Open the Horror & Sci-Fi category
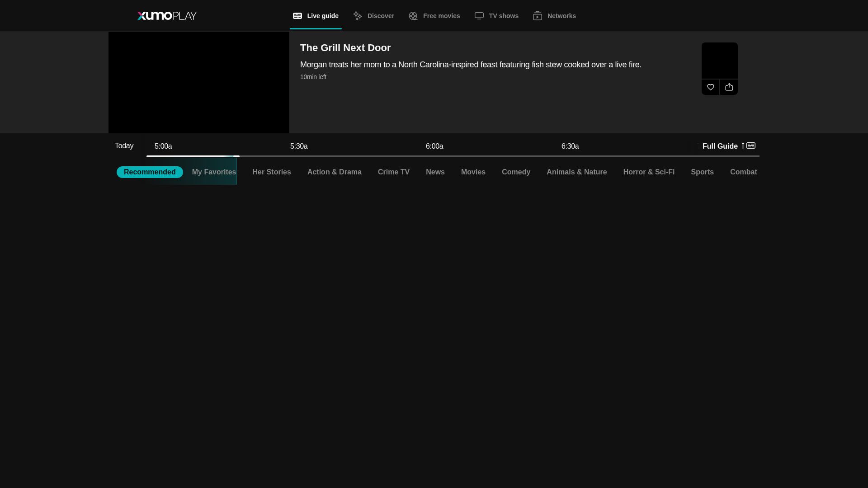 648,172
